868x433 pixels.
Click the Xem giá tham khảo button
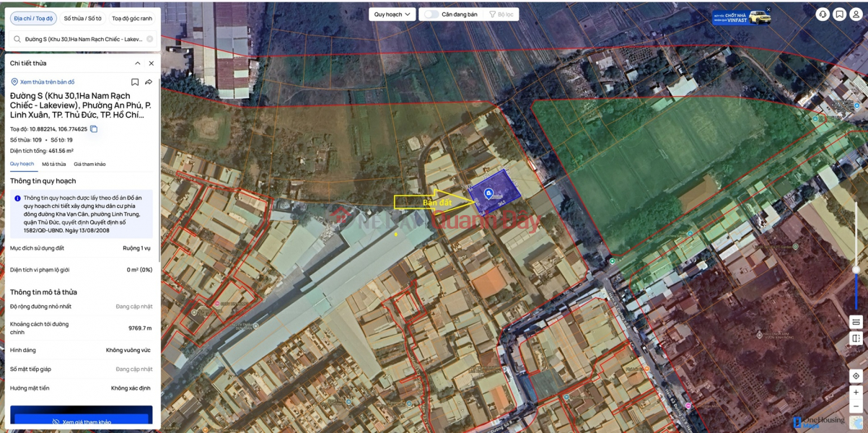(82, 421)
